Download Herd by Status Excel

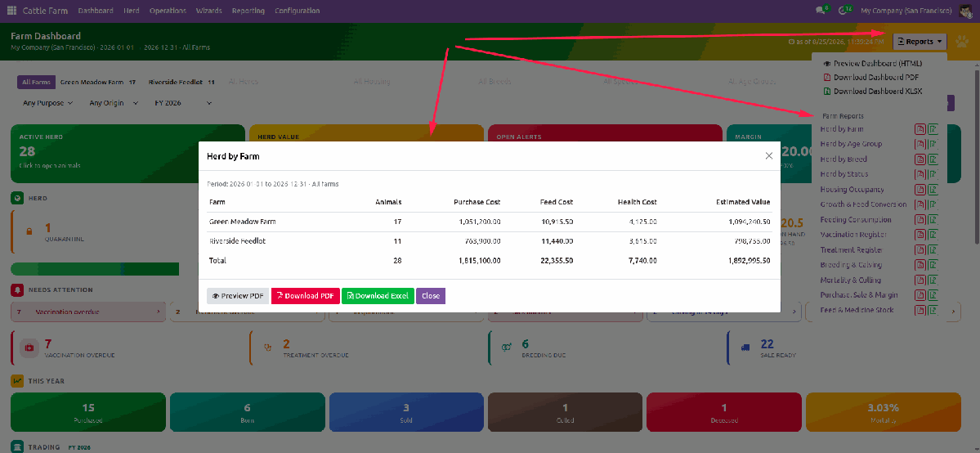933,174
